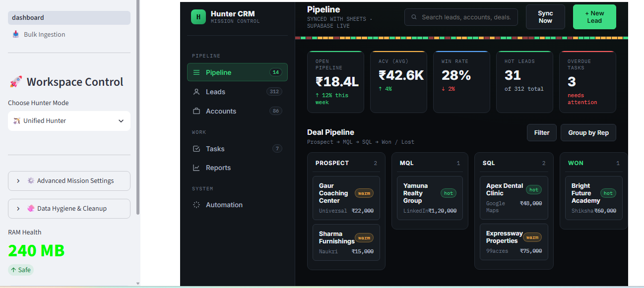This screenshot has height=288, width=644.
Task: Click the + New Lead button
Action: click(x=594, y=17)
